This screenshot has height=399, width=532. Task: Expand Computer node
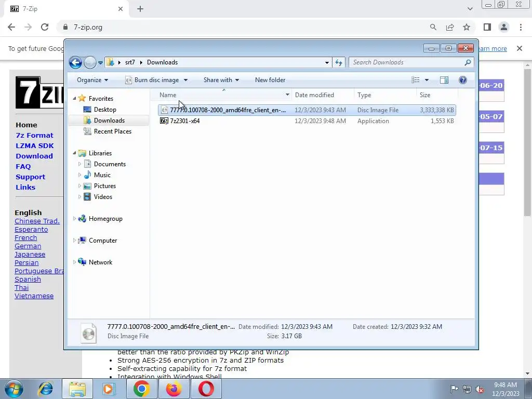click(x=74, y=241)
